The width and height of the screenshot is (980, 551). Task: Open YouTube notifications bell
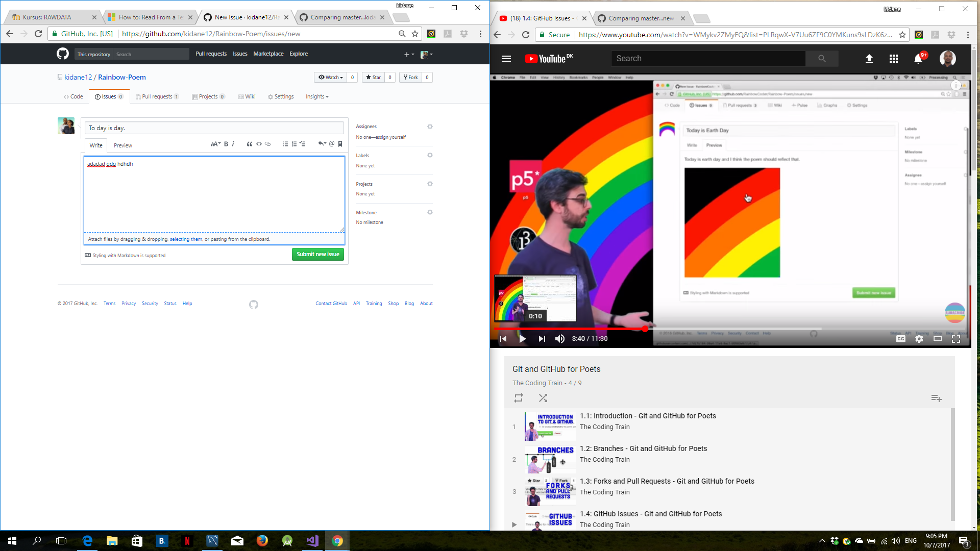918,59
